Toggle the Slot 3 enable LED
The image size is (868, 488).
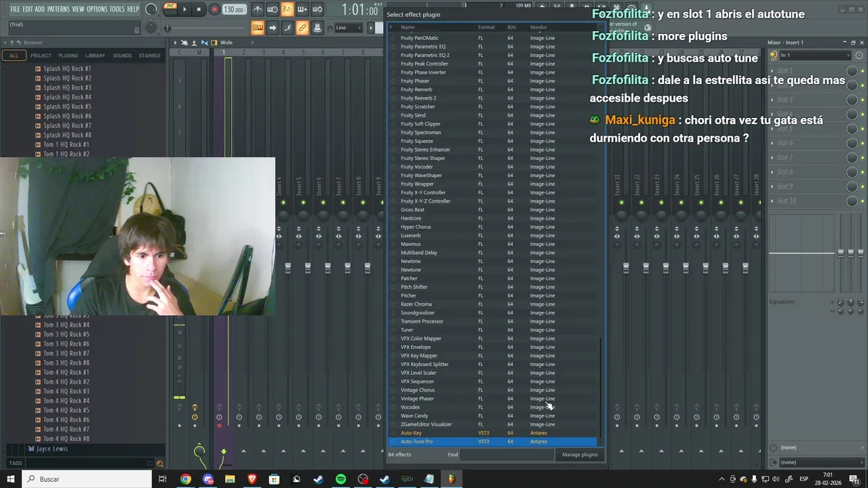pyautogui.click(x=861, y=100)
